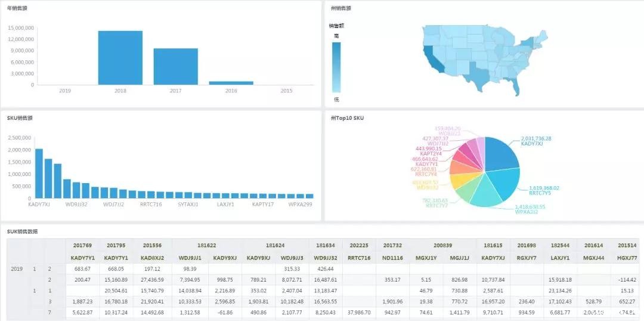
Task: Click Texas on the state sales map
Action: tap(478, 76)
